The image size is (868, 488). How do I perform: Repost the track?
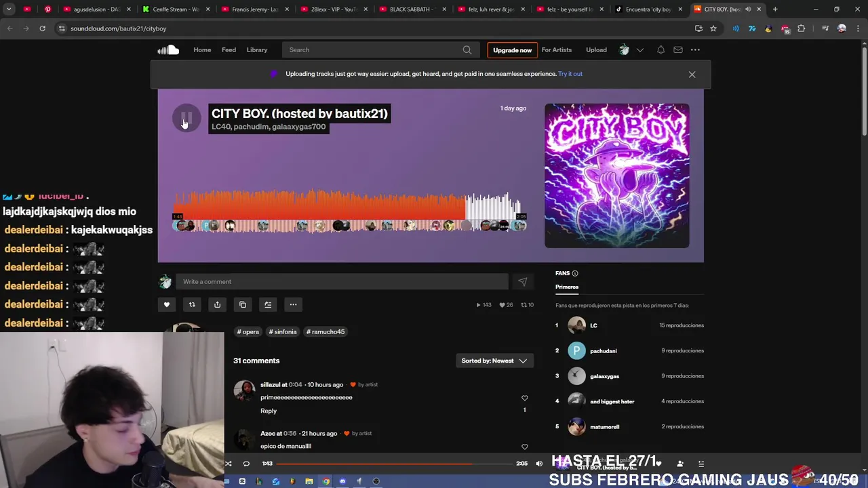click(192, 304)
